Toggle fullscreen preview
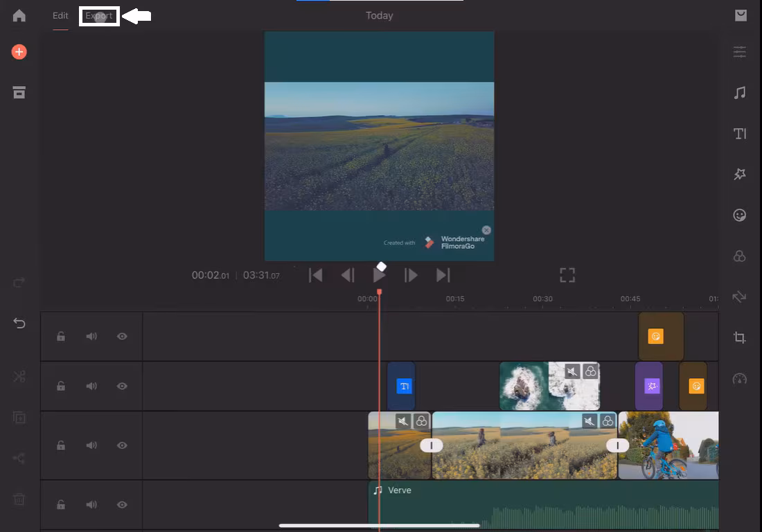Image resolution: width=762 pixels, height=532 pixels. 567,276
